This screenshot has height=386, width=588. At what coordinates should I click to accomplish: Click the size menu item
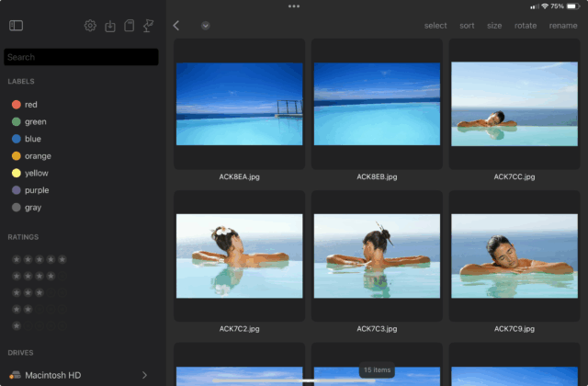(494, 26)
